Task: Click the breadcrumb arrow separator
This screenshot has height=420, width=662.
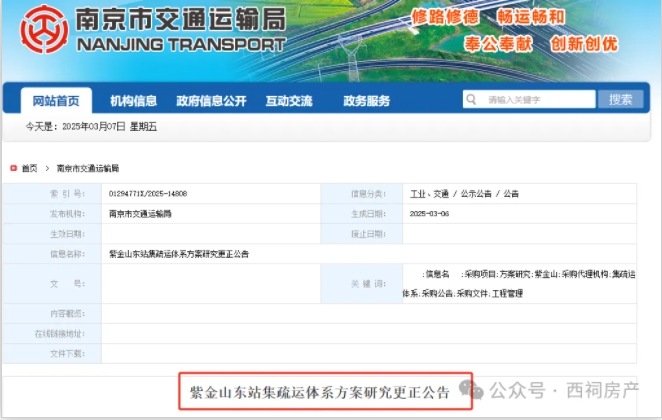Action: pos(47,168)
